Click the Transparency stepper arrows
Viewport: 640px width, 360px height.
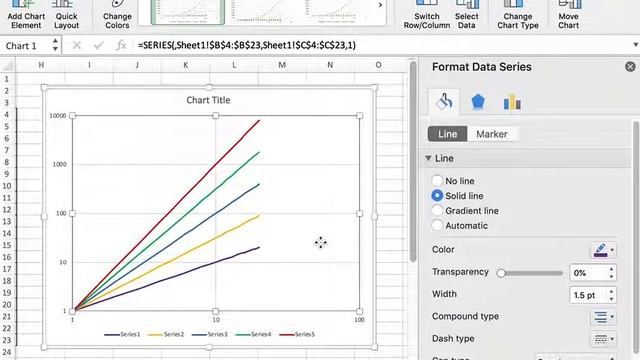611,273
